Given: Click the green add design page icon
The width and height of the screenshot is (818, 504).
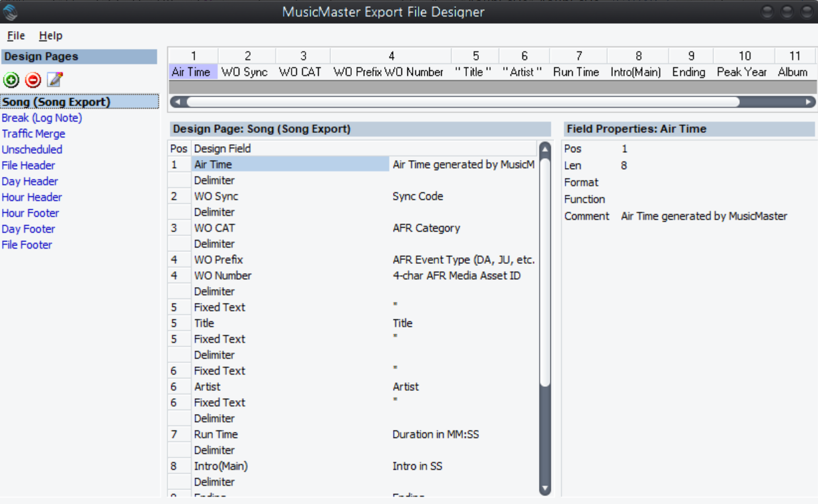Looking at the screenshot, I should click(x=11, y=80).
